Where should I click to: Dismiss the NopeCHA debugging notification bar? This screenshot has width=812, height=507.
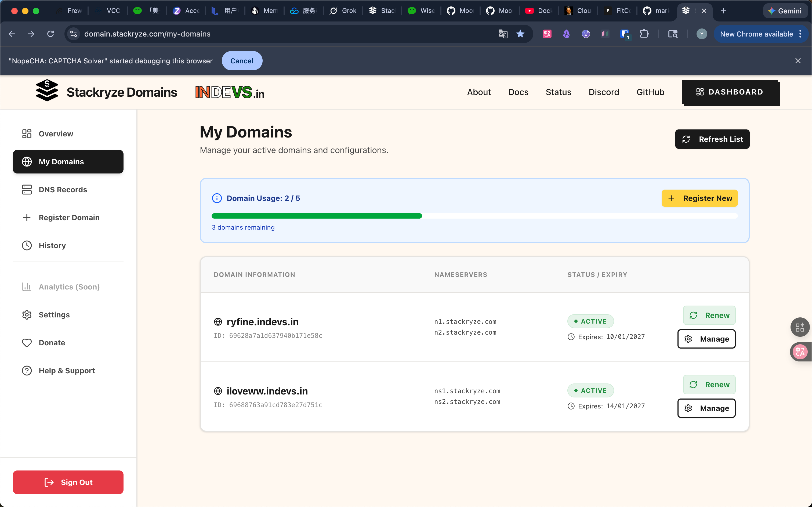pyautogui.click(x=798, y=61)
